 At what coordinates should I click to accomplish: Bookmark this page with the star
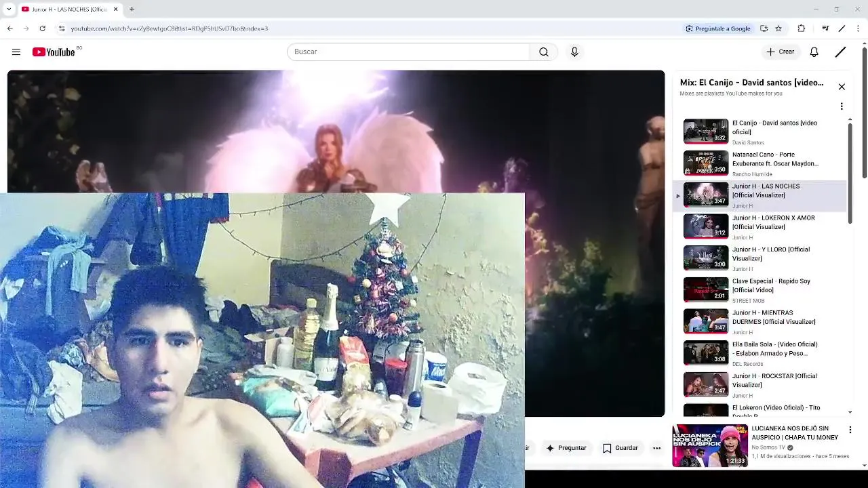(x=778, y=28)
